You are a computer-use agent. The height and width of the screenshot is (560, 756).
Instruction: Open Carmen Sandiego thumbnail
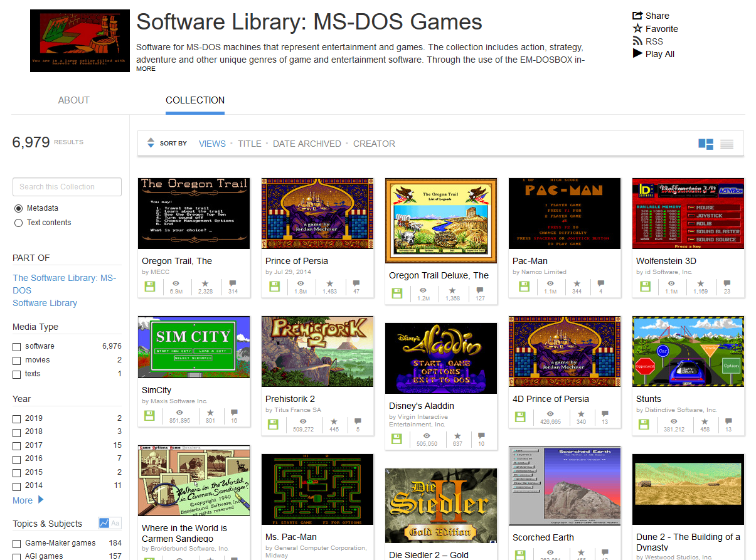point(194,480)
